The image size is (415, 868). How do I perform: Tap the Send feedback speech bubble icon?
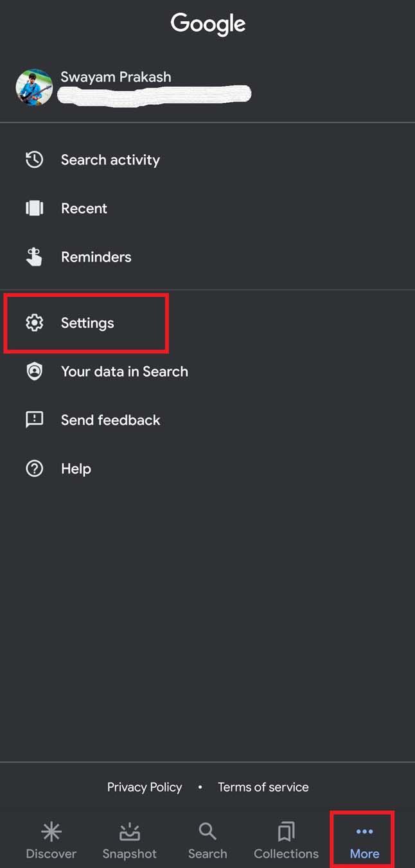coord(33,420)
